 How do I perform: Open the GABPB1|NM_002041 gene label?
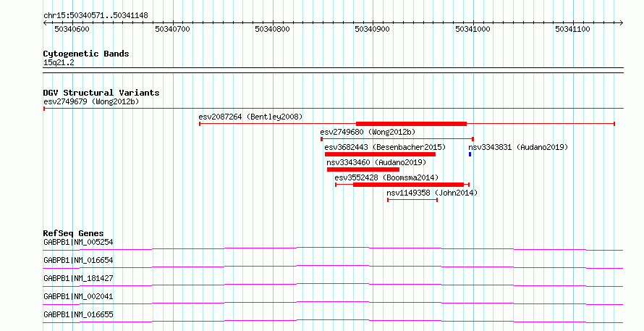(x=78, y=296)
